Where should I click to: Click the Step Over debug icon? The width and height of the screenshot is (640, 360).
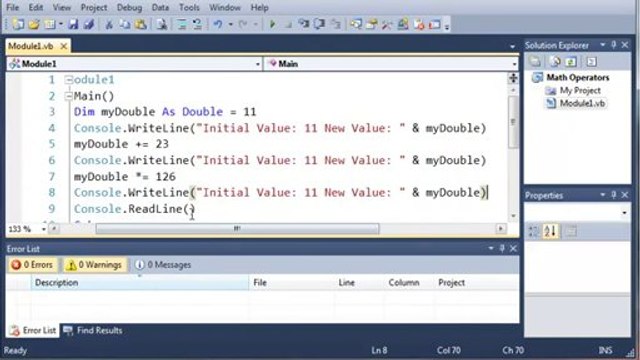(x=320, y=24)
